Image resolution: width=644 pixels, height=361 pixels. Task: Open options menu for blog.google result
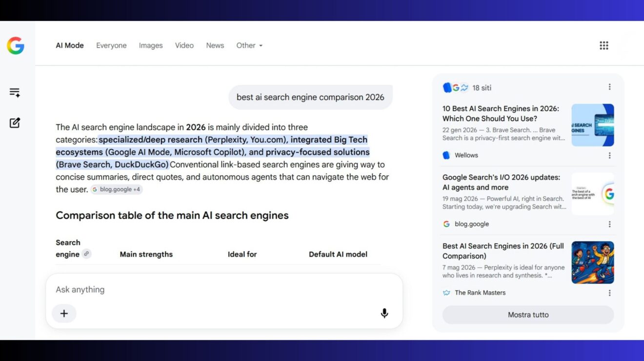pos(609,224)
